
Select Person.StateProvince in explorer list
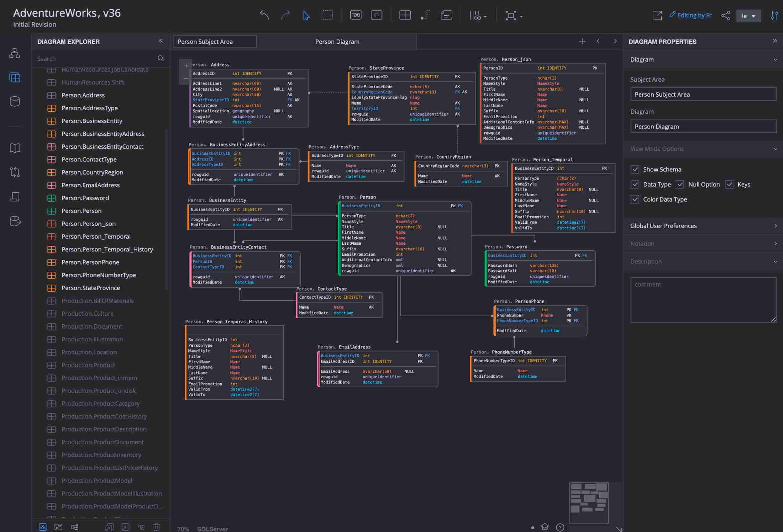pos(90,288)
